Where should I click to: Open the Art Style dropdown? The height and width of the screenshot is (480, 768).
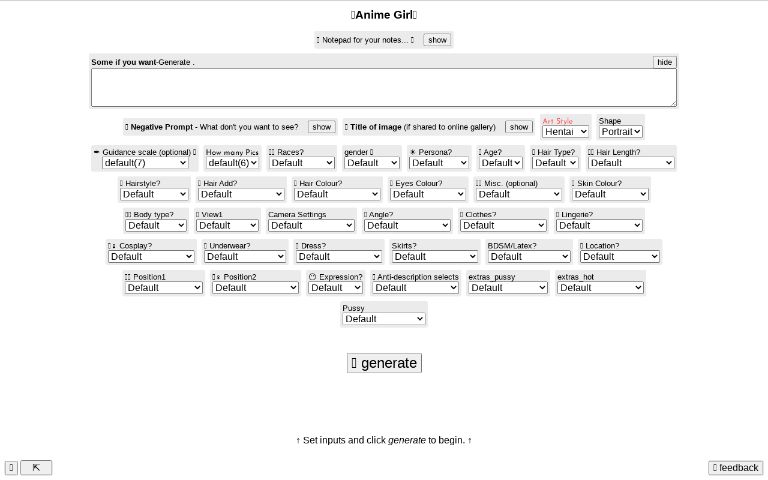point(565,131)
